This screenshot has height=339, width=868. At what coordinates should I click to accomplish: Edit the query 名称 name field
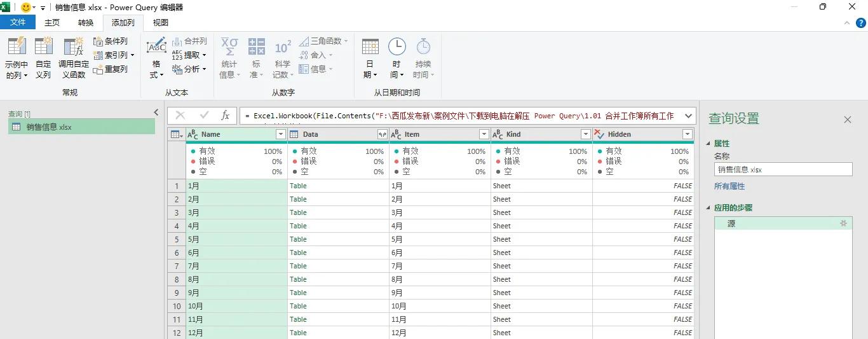783,170
